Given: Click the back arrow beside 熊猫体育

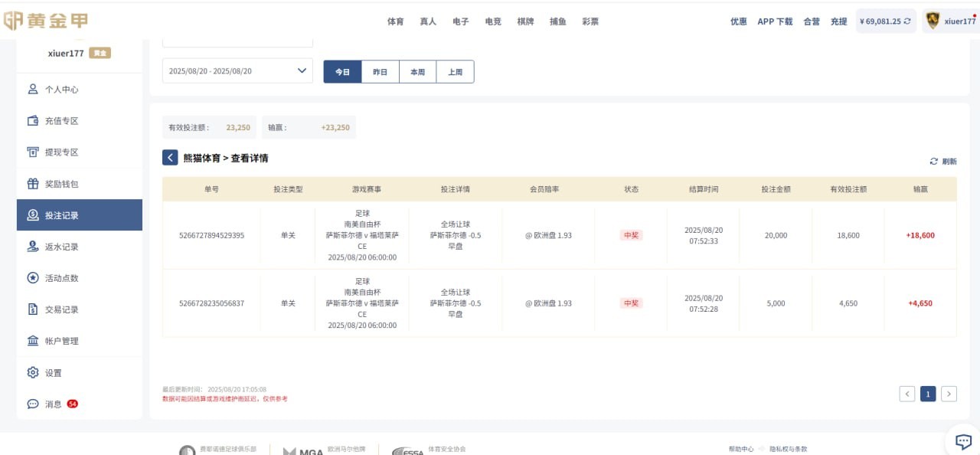Looking at the screenshot, I should tap(170, 158).
